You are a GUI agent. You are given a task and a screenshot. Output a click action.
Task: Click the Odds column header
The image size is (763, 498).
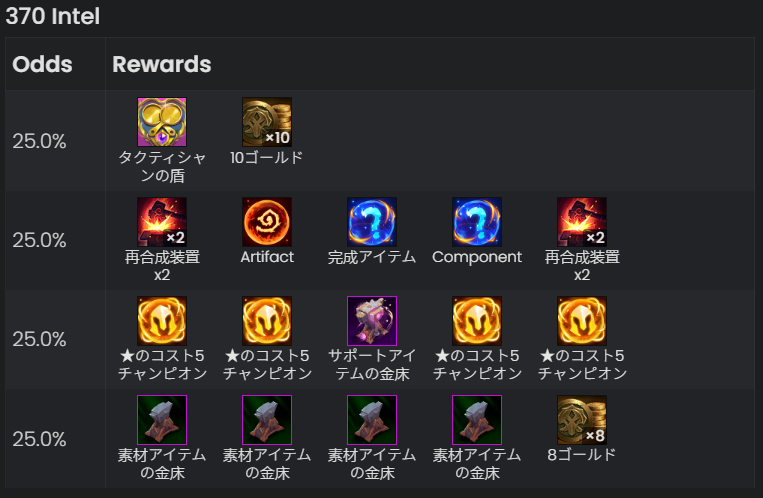[42, 64]
